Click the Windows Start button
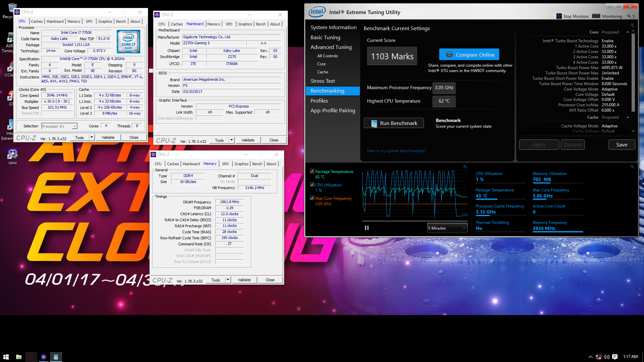Viewport: 644px width, 362px height. pyautogui.click(x=6, y=357)
